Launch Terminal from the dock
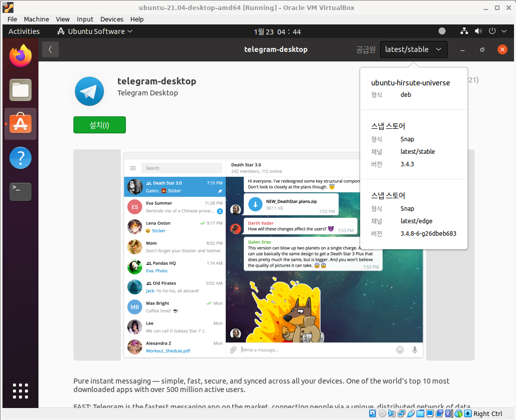 tap(20, 191)
